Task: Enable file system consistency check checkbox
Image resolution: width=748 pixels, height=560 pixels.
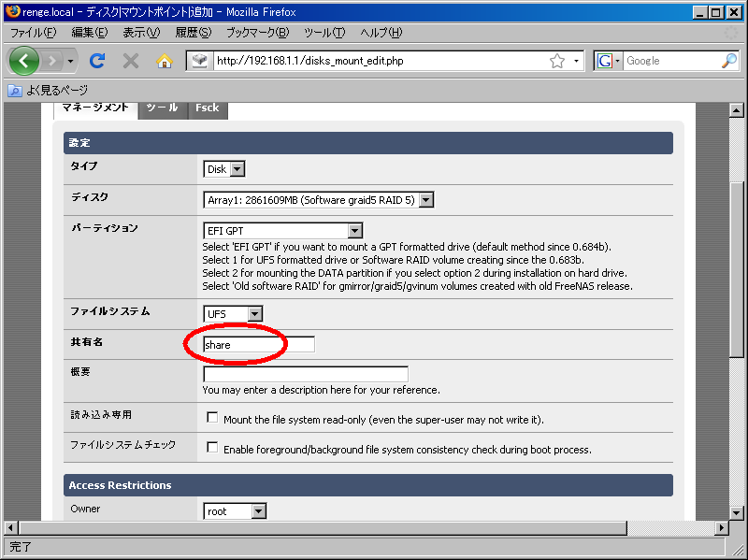Action: (x=212, y=448)
